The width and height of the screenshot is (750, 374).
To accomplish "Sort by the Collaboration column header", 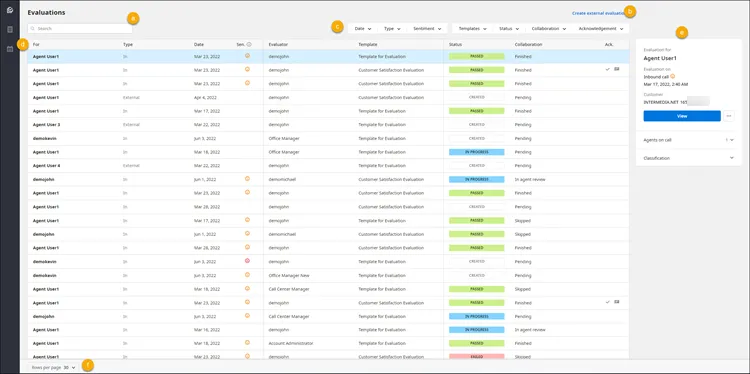I will 529,44.
